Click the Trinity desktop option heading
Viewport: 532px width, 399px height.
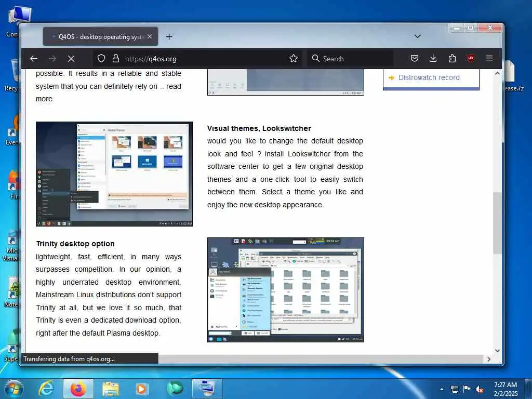point(75,244)
